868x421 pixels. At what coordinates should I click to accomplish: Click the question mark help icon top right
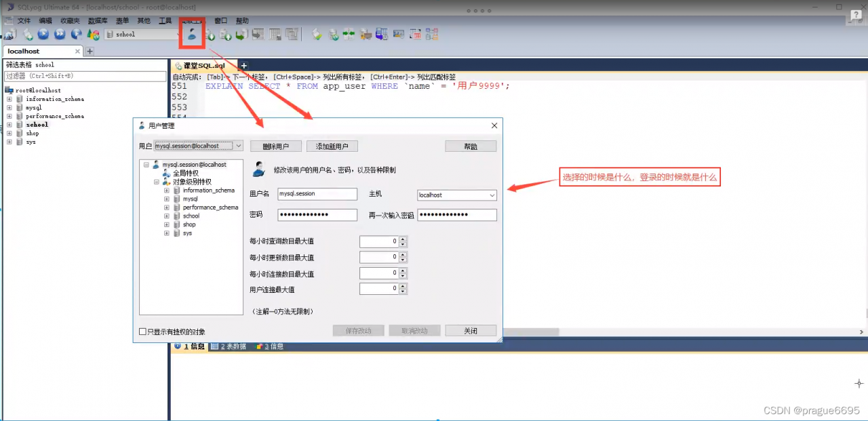(x=856, y=16)
